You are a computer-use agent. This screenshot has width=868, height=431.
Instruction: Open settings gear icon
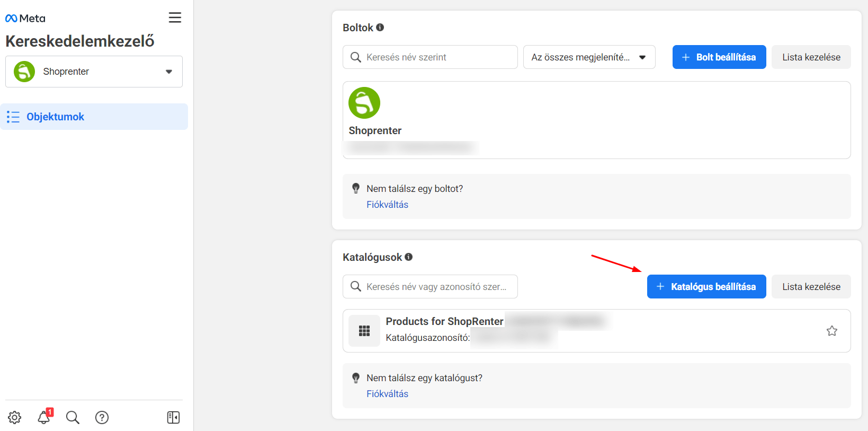[15, 417]
